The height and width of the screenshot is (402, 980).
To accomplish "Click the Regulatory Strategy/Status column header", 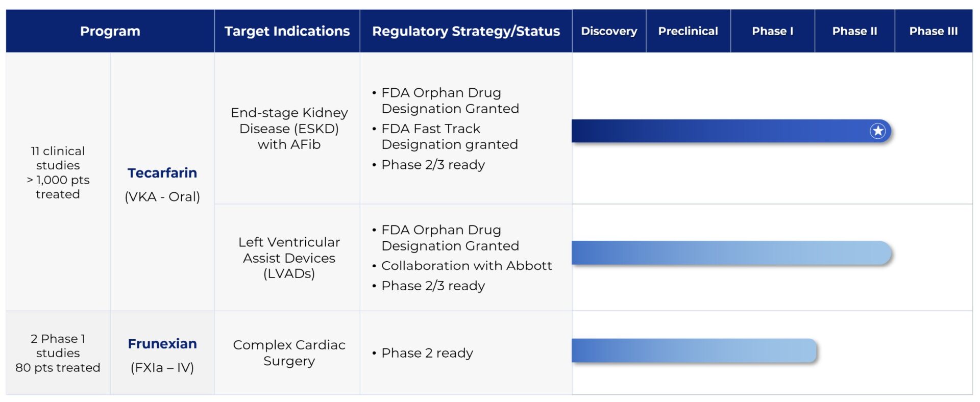I will 465,31.
